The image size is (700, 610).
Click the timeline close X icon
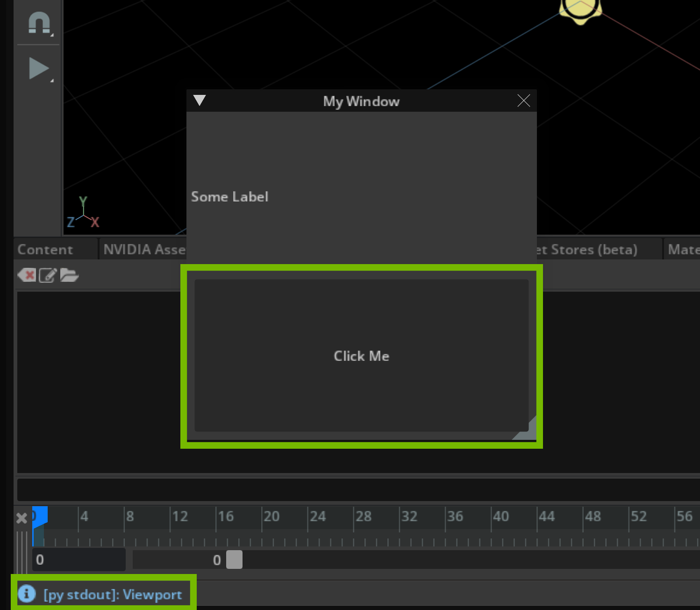pyautogui.click(x=21, y=518)
